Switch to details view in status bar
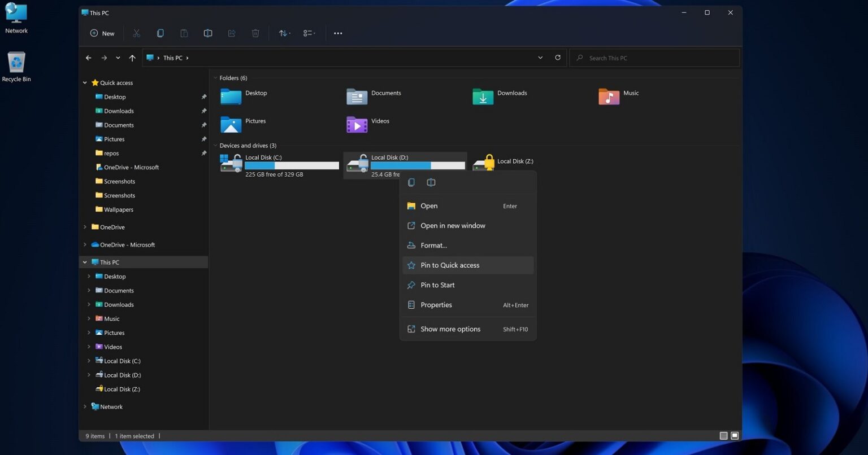Image resolution: width=868 pixels, height=455 pixels. click(723, 435)
